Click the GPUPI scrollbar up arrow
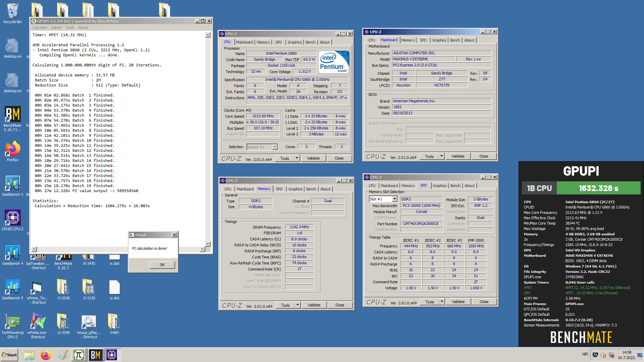644x362 pixels. [x=208, y=35]
